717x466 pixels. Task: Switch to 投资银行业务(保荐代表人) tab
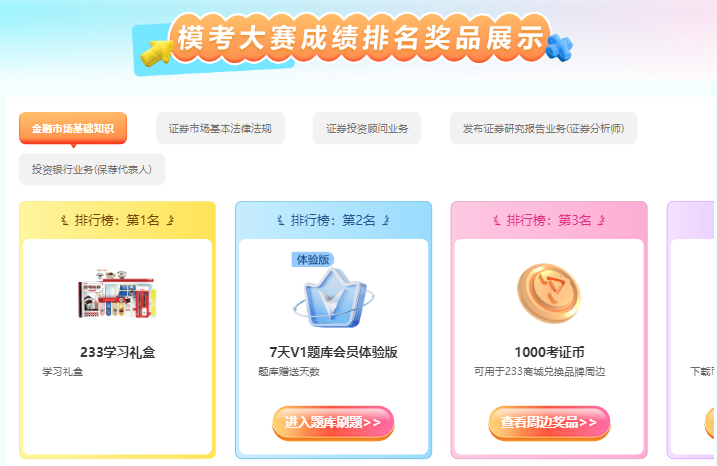point(92,169)
